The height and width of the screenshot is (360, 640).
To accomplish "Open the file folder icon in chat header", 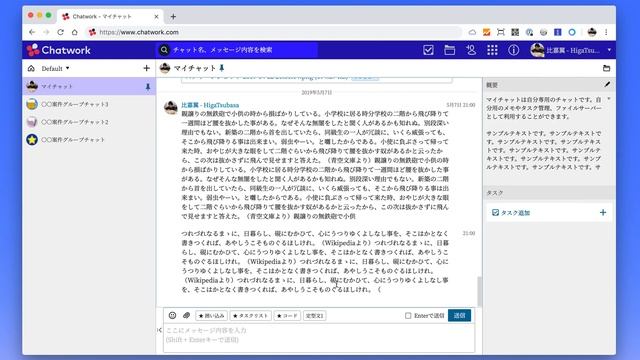I will pos(607,68).
